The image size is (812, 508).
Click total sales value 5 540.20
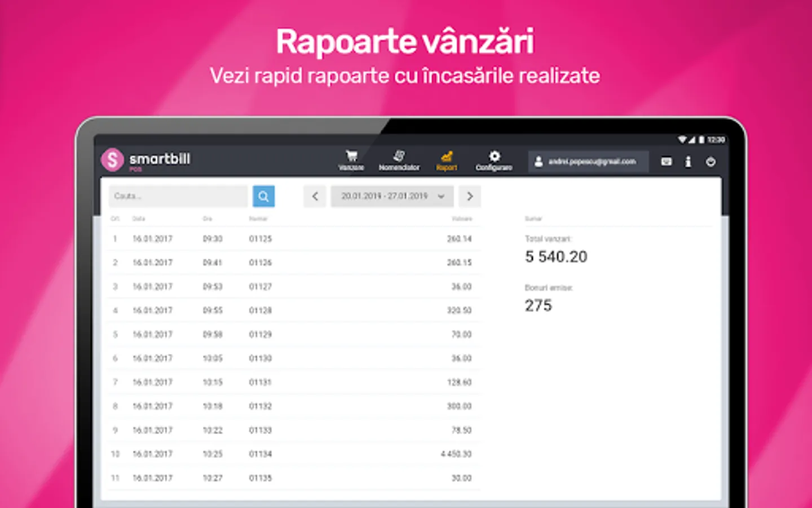(556, 257)
